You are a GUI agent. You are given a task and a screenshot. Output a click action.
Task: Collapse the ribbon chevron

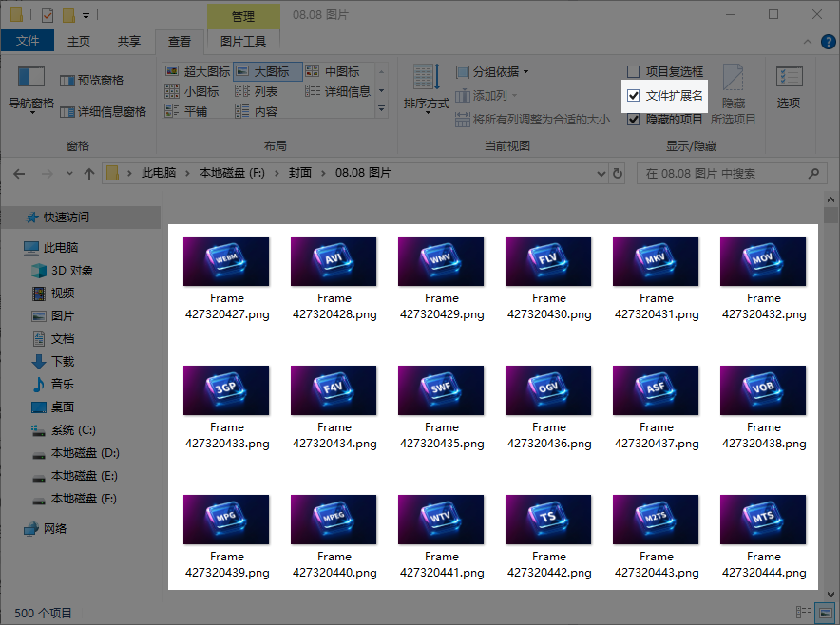point(808,42)
